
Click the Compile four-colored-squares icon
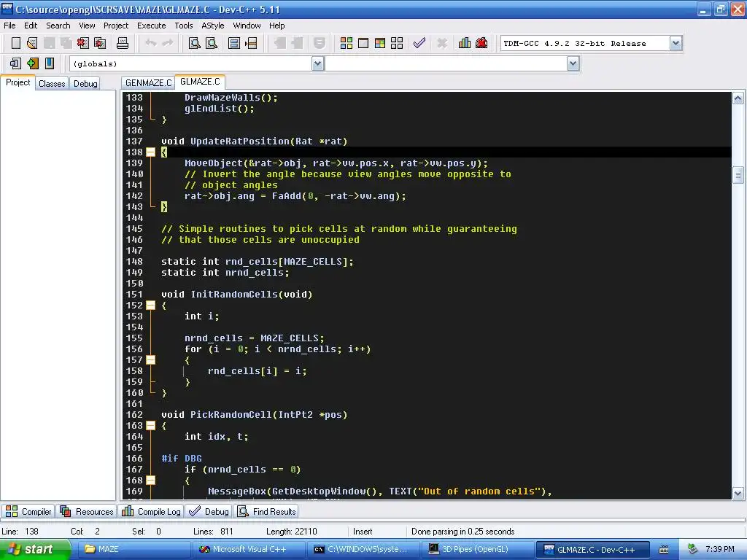coord(347,43)
